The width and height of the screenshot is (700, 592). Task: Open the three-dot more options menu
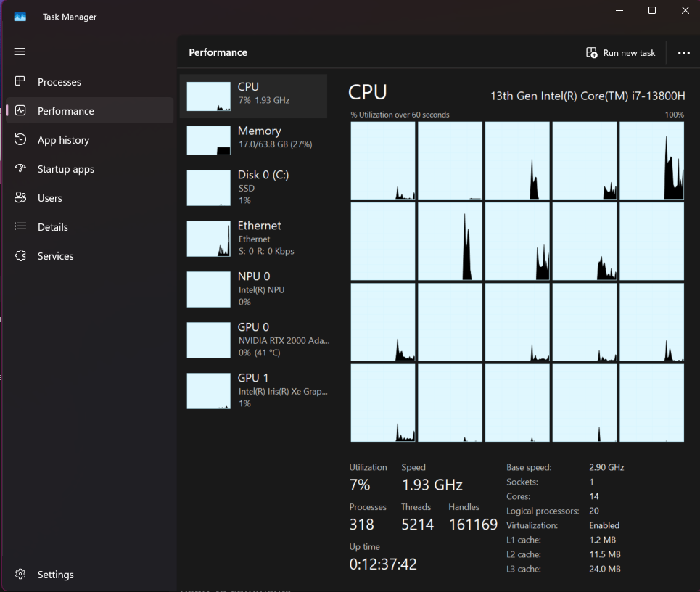click(683, 53)
